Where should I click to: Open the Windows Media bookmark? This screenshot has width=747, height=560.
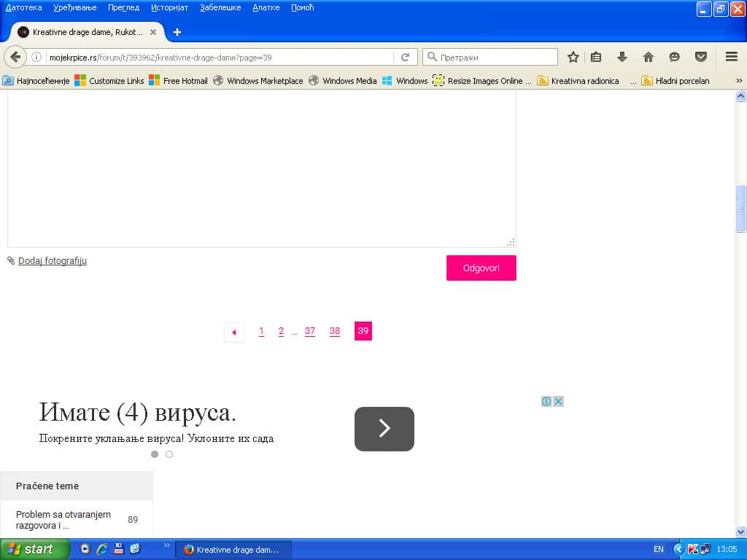pos(343,80)
